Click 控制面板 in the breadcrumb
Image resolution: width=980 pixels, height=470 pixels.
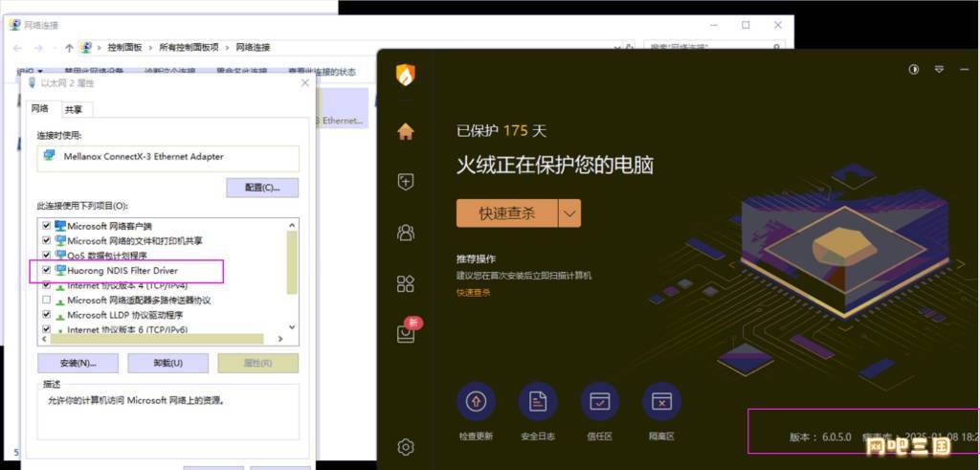(x=125, y=48)
